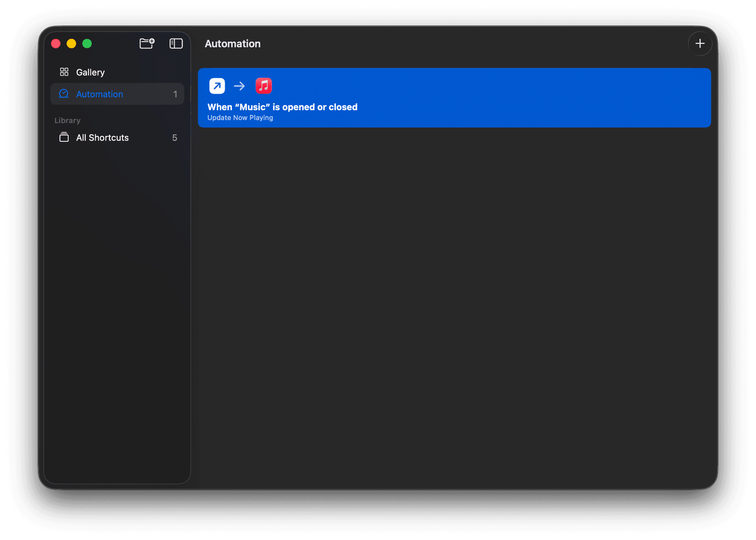
Task: Click the Automation clock icon
Action: [64, 94]
